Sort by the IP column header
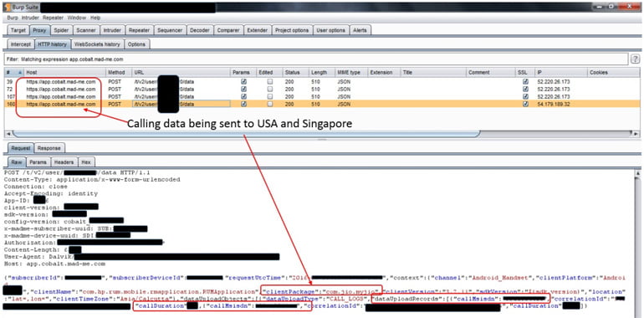 (x=560, y=72)
